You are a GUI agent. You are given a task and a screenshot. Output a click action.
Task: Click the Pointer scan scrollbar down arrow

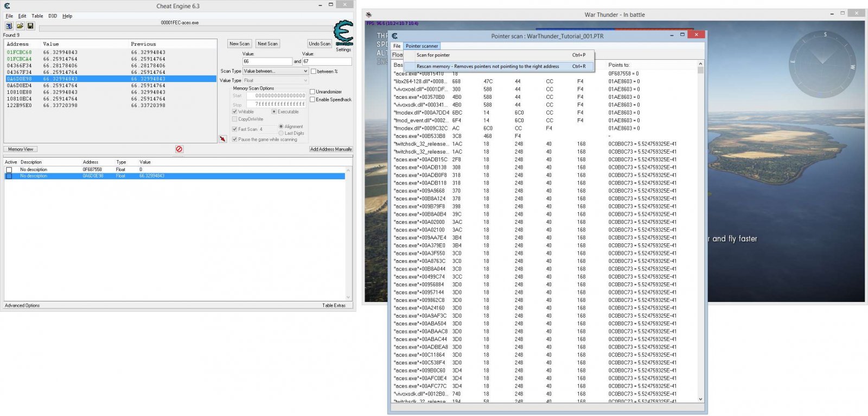(x=700, y=399)
